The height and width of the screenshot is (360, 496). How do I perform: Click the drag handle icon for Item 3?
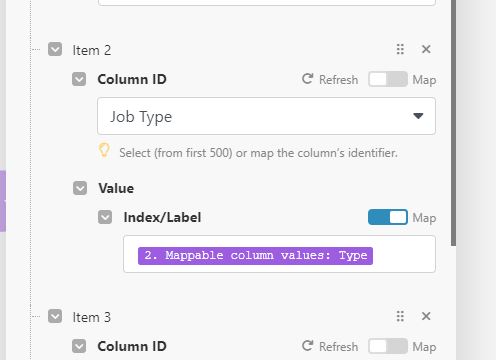[400, 316]
